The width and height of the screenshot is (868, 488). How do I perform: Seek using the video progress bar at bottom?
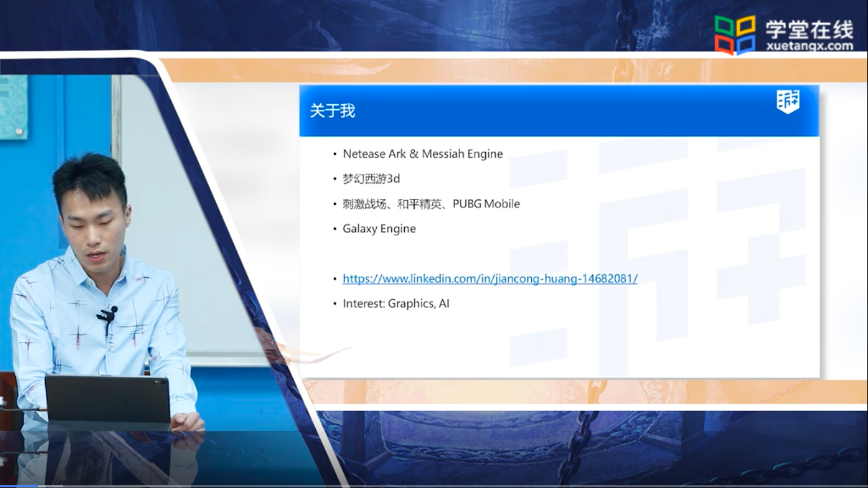coord(434,486)
